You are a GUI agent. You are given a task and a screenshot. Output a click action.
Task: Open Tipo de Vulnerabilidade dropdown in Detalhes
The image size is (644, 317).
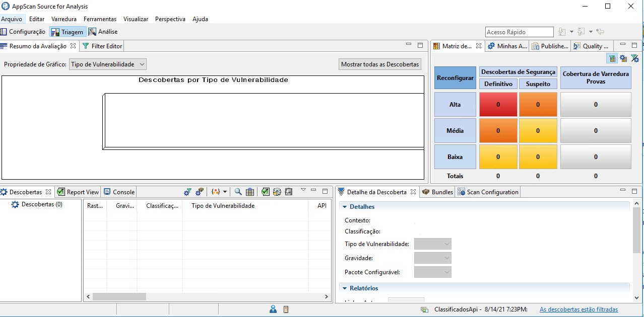point(433,244)
